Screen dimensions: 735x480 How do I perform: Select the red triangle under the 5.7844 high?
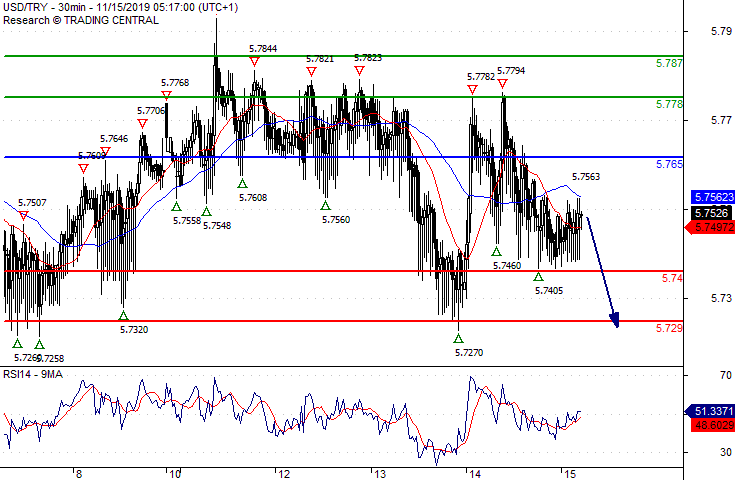pos(254,61)
